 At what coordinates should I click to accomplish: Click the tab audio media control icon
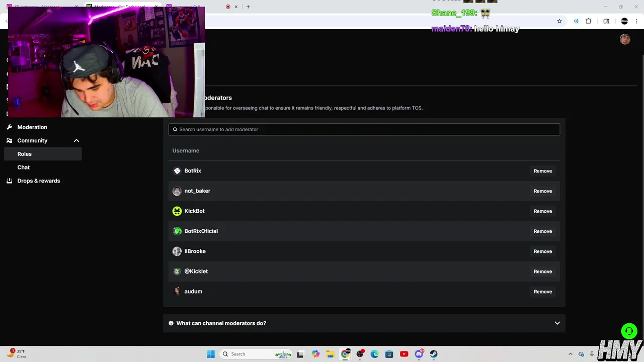click(x=576, y=21)
